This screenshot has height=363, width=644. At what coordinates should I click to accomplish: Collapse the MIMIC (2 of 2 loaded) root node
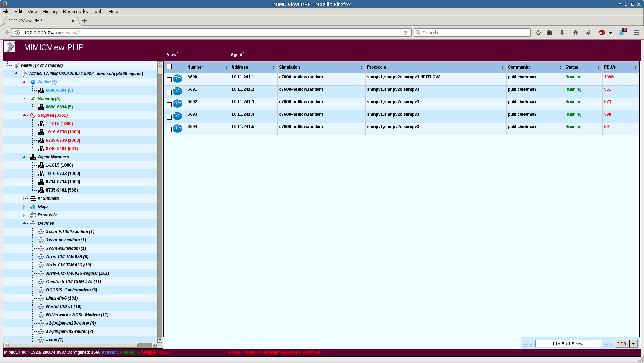click(x=8, y=65)
